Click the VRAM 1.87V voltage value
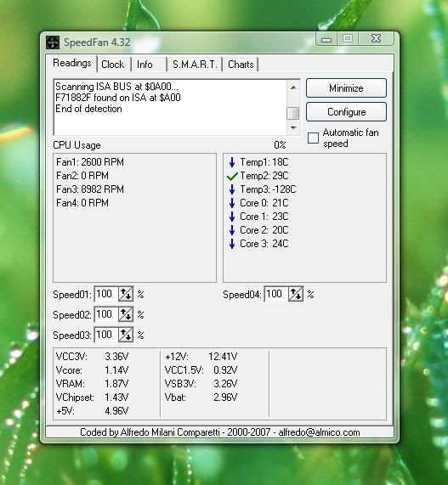Screen dimensions: 448x485 point(116,384)
